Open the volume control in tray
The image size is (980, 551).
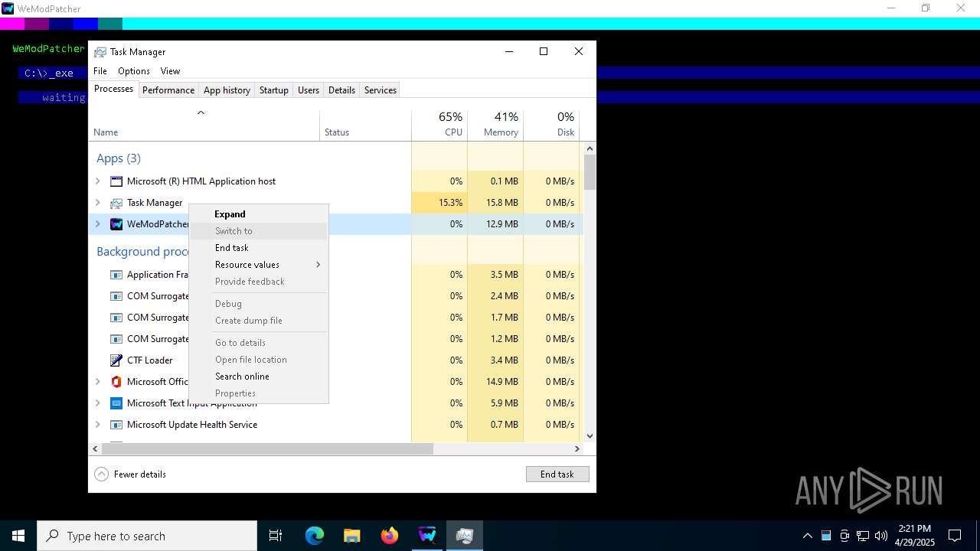click(881, 536)
